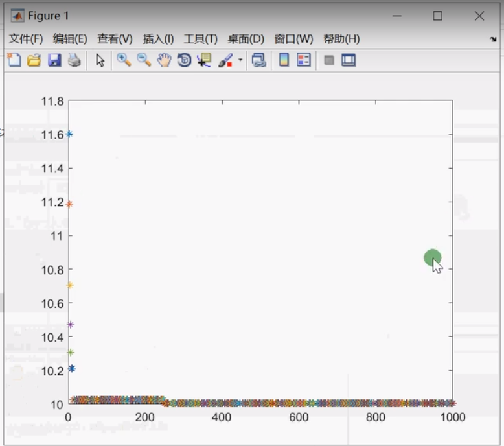Open the 桌面(D) menu
The image size is (504, 446).
coord(246,39)
